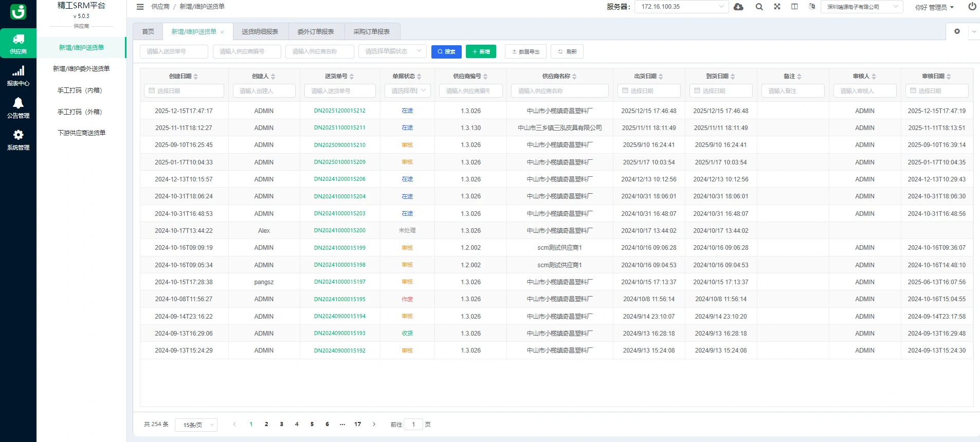Toggle sort on 审核日期 column

click(949, 77)
